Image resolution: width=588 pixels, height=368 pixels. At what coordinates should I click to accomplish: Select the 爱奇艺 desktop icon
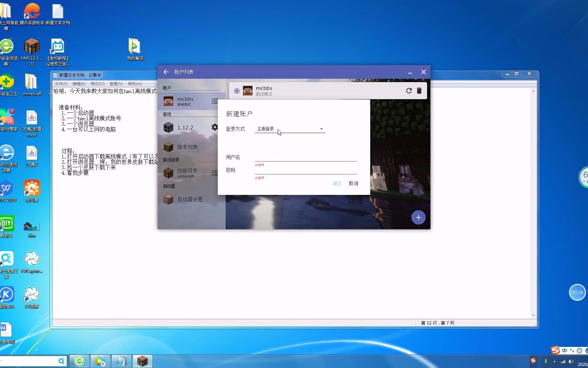pyautogui.click(x=6, y=226)
